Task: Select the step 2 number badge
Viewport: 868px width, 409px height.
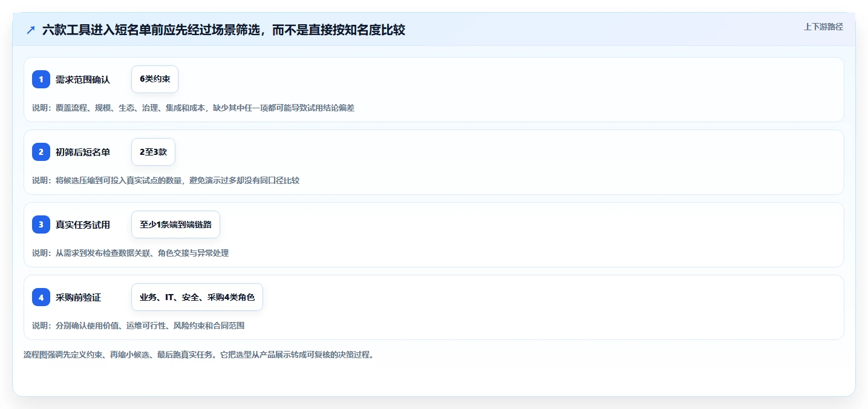Action: tap(41, 152)
